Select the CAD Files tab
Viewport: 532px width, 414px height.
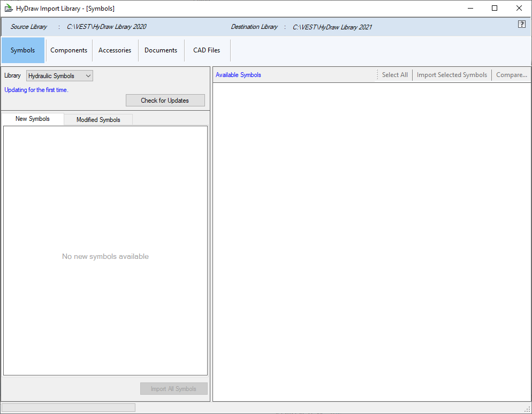(207, 50)
